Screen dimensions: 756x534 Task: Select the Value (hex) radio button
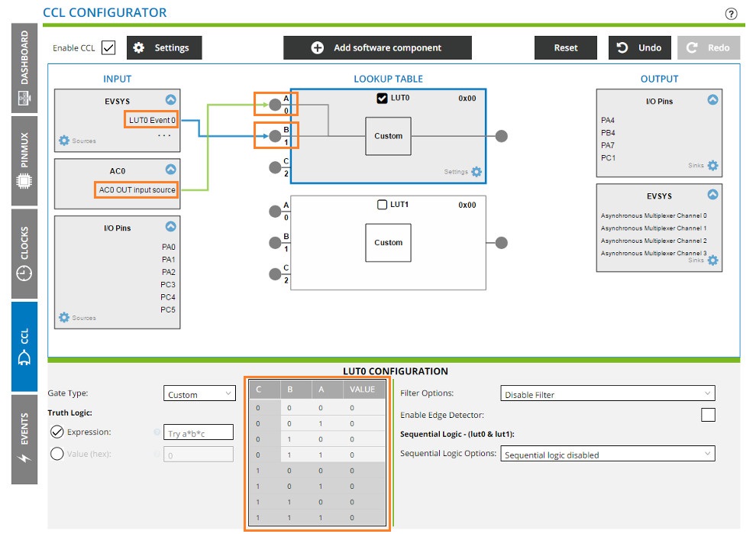57,453
